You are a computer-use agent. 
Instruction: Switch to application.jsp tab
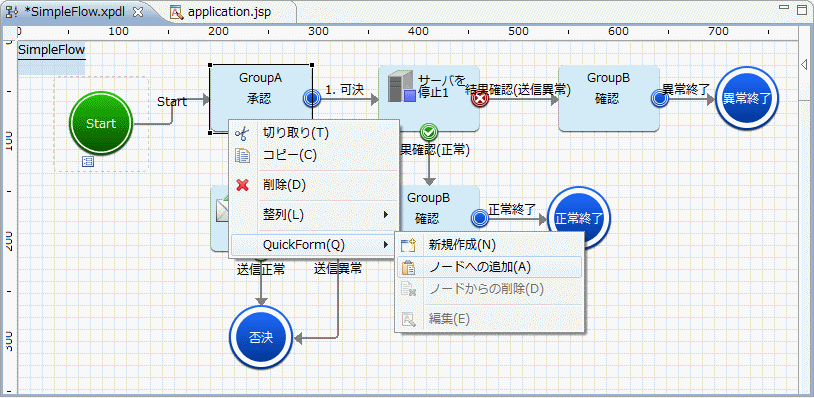(x=228, y=12)
